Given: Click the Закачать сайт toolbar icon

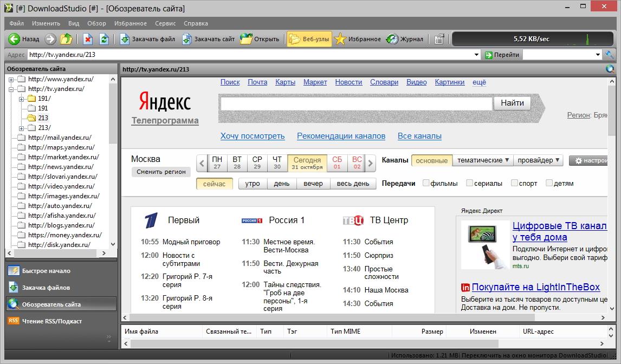Looking at the screenshot, I should pos(186,39).
